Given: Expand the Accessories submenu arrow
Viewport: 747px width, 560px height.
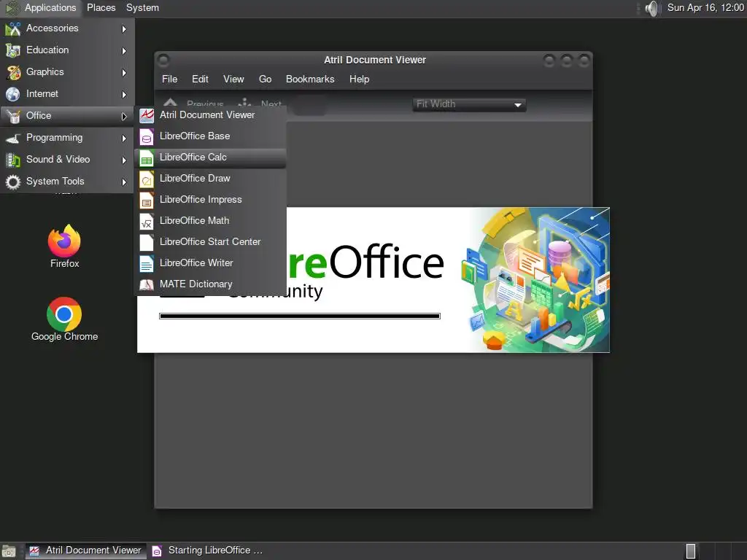Looking at the screenshot, I should tap(124, 29).
